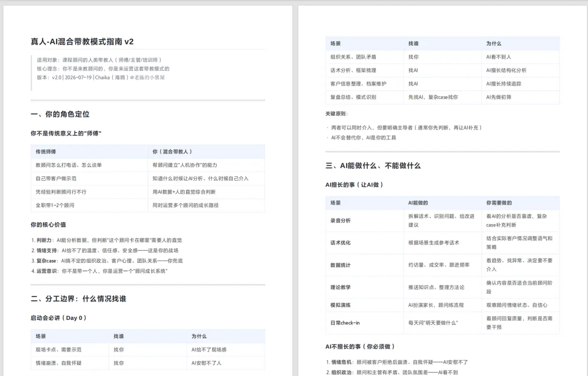Click cell 帮顾问建立"人机协作"的能力
588x376 pixels.
pyautogui.click(x=185, y=165)
